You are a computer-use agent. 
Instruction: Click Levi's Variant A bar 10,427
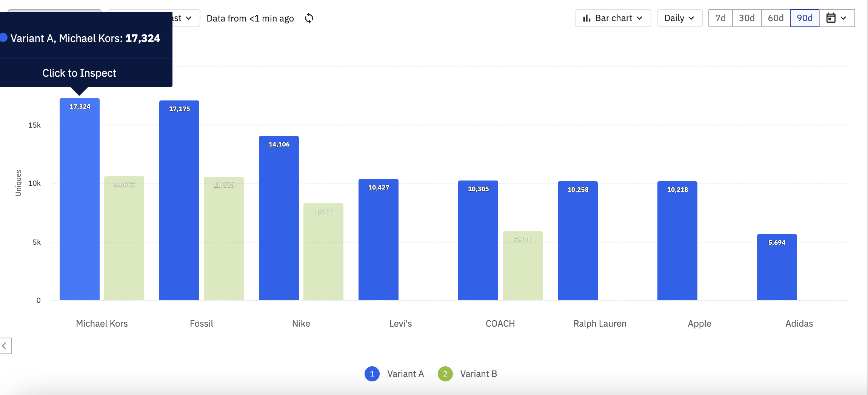tap(379, 239)
